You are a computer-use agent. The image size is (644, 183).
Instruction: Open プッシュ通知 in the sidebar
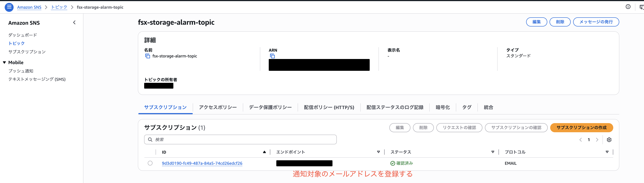coord(21,71)
